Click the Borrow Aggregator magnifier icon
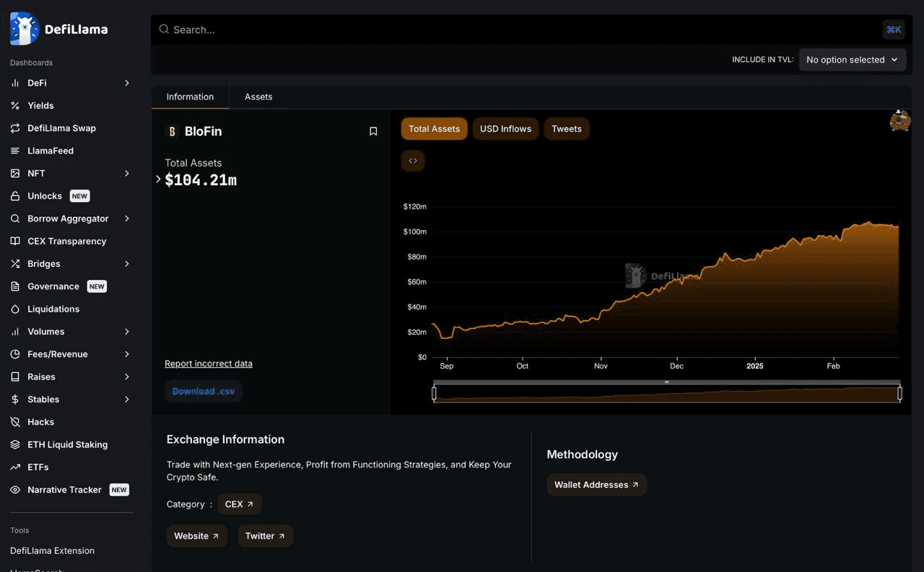Viewport: 924px width, 572px height. click(15, 219)
